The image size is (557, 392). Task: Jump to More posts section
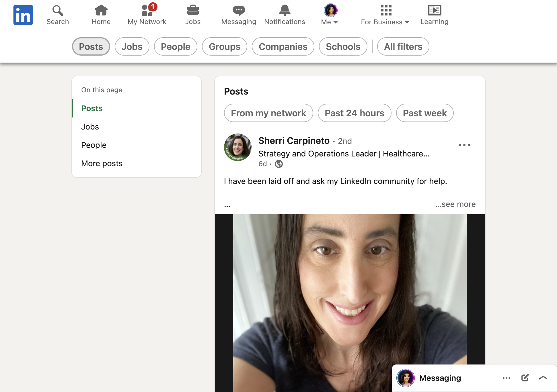point(102,163)
